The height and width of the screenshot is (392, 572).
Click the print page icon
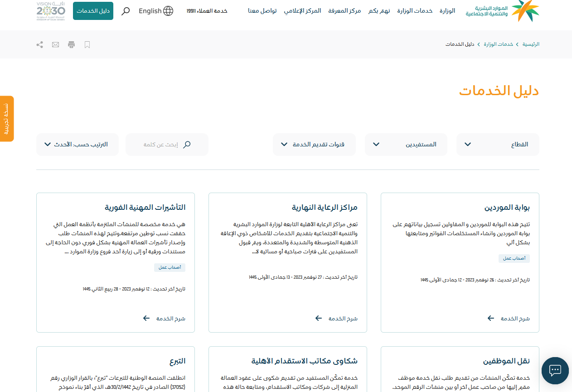click(x=71, y=44)
